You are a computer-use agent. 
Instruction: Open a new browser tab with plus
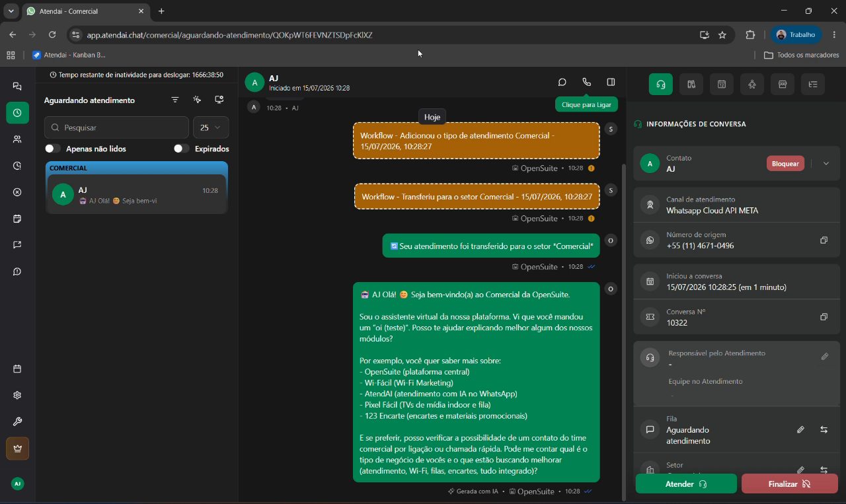click(161, 11)
